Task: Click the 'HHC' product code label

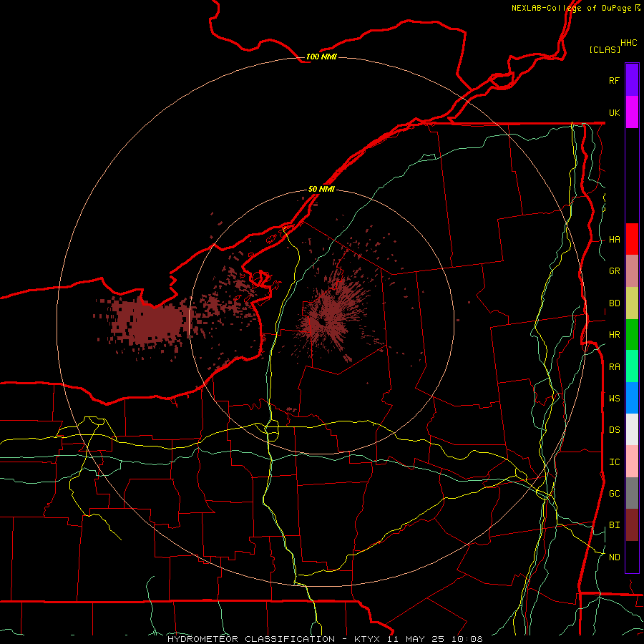Action: (x=628, y=43)
